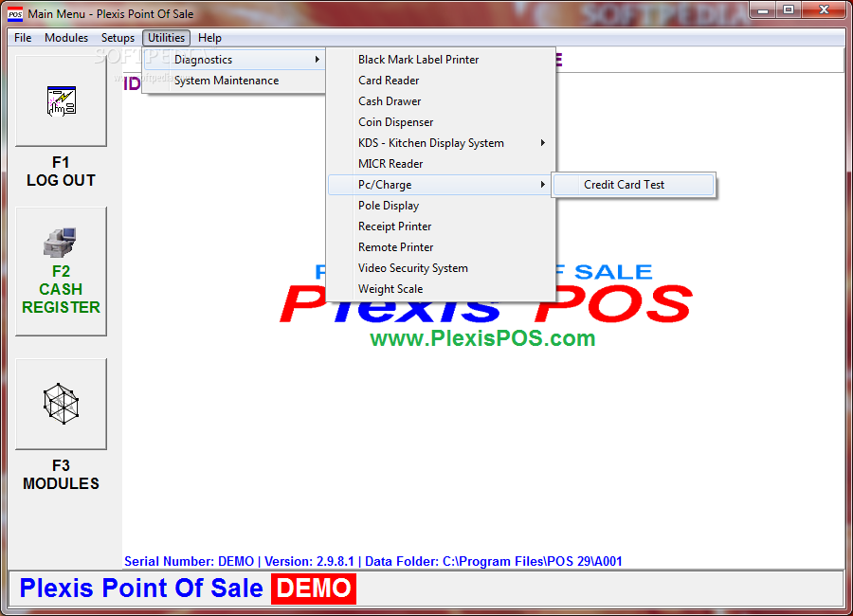Screen dimensions: 853x616
Task: Maximize the Plexis POS window
Action: (x=789, y=9)
